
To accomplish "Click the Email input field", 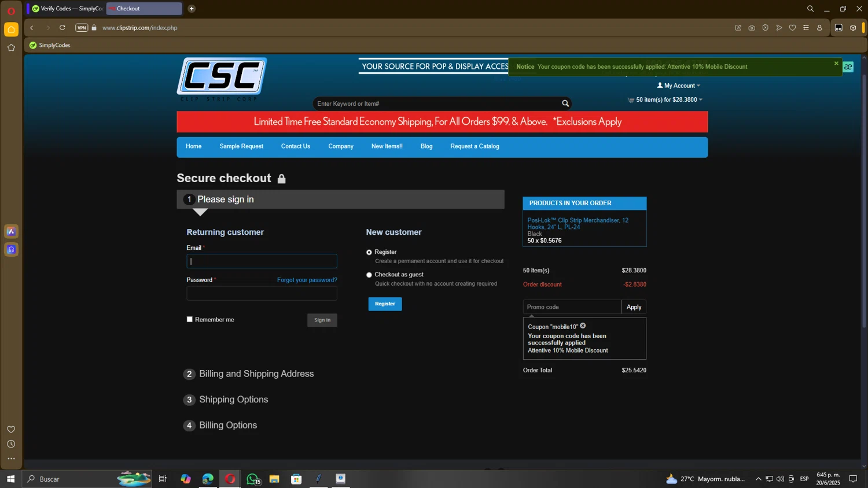I will coord(262,261).
